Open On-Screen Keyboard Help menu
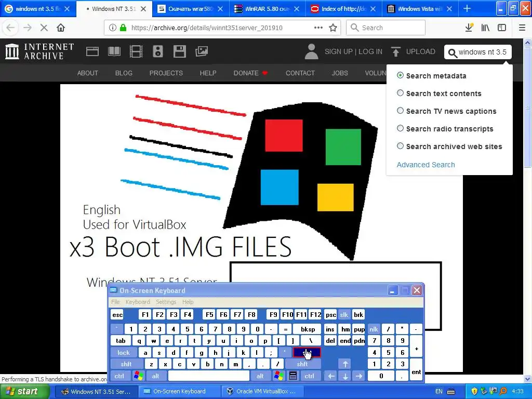532x399 pixels. point(188,302)
